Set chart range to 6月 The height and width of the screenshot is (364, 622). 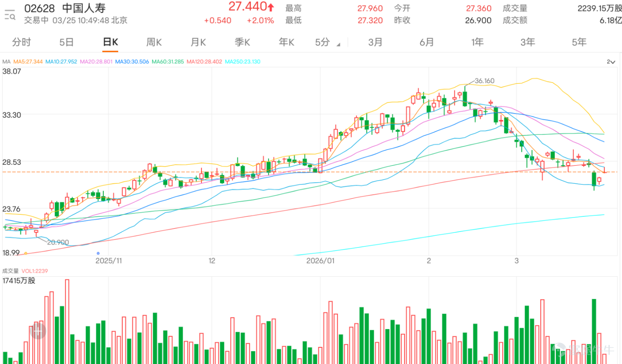pyautogui.click(x=426, y=42)
